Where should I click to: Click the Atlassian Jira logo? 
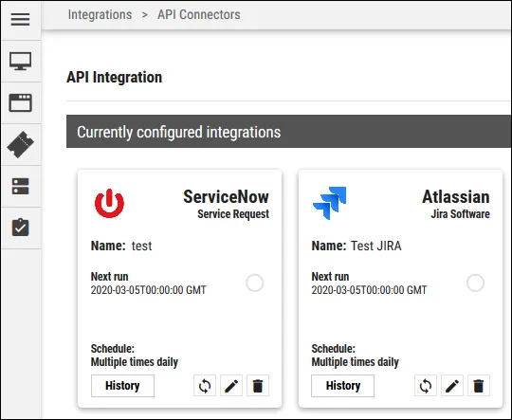tap(329, 203)
